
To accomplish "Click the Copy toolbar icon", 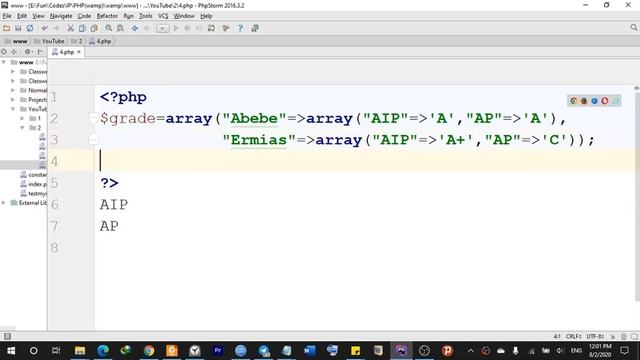I will coord(82,28).
